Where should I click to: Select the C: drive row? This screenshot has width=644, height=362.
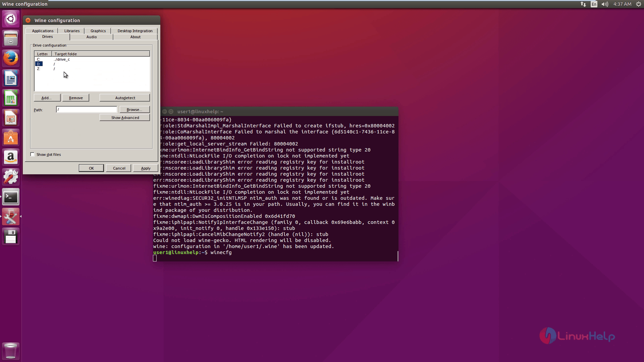coord(92,59)
